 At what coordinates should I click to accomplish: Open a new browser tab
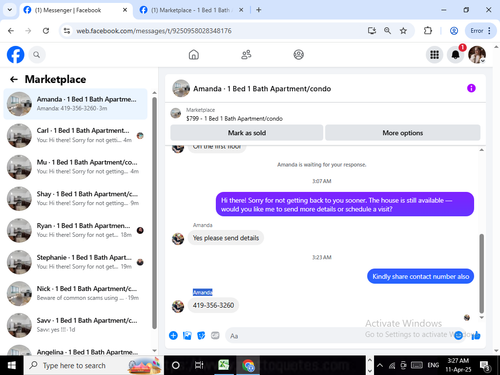coord(259,10)
